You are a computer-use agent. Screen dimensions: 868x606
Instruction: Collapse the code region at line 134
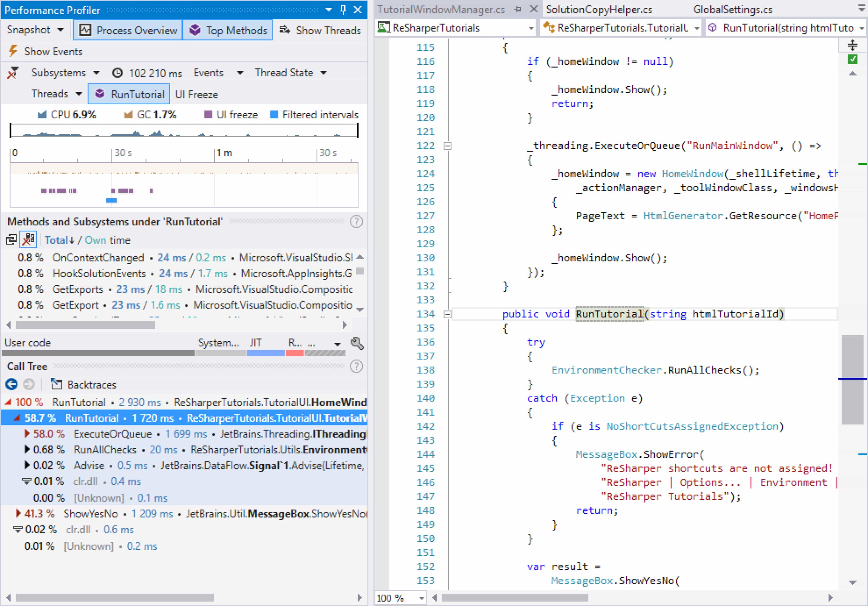[x=447, y=314]
